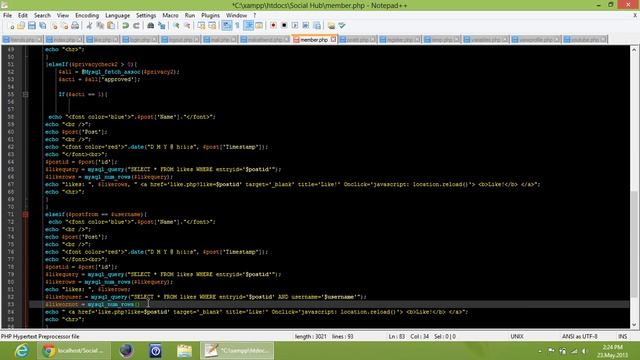Image resolution: width=640 pixels, height=360 pixels.
Task: Open File Explorer folder on taskbar
Action: coord(184,351)
